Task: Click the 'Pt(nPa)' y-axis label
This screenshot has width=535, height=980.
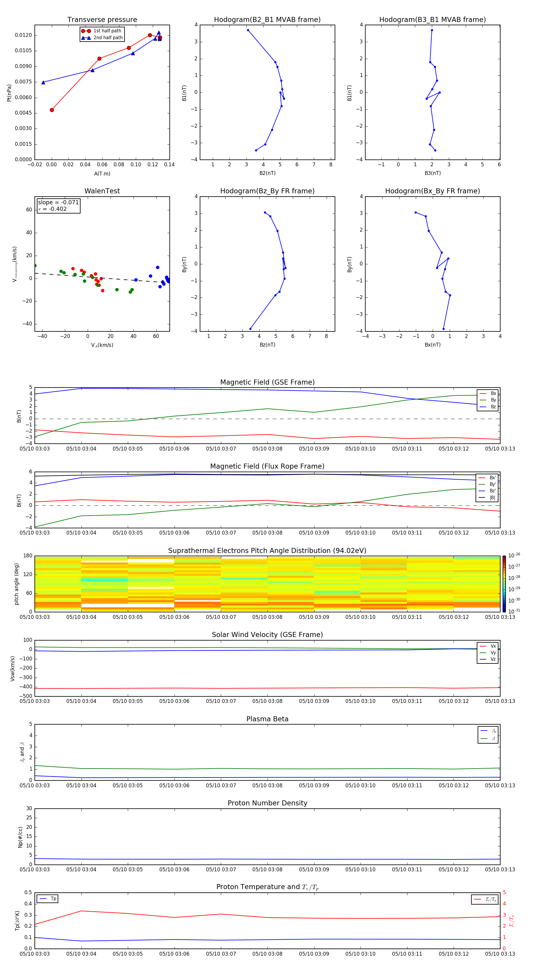Action: click(9, 93)
